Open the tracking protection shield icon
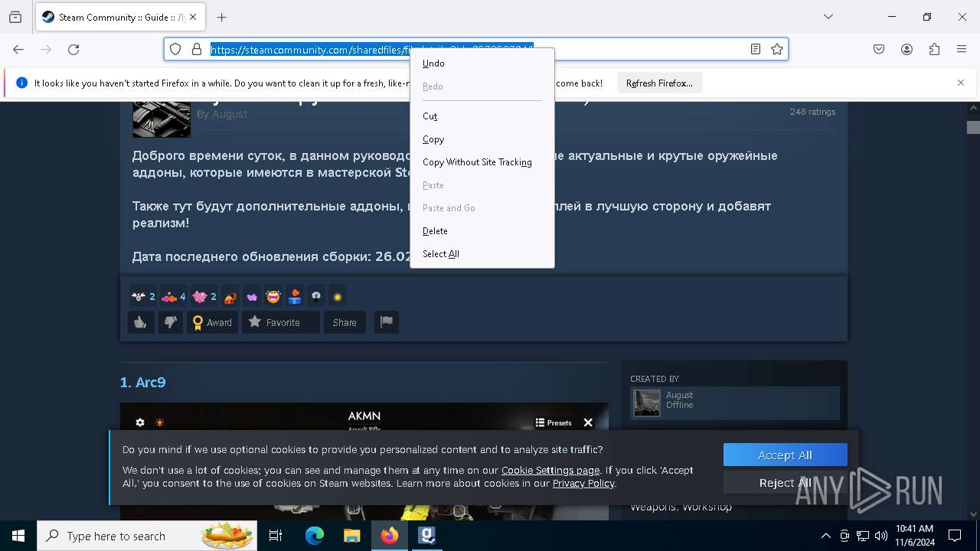The height and width of the screenshot is (551, 980). click(x=175, y=49)
